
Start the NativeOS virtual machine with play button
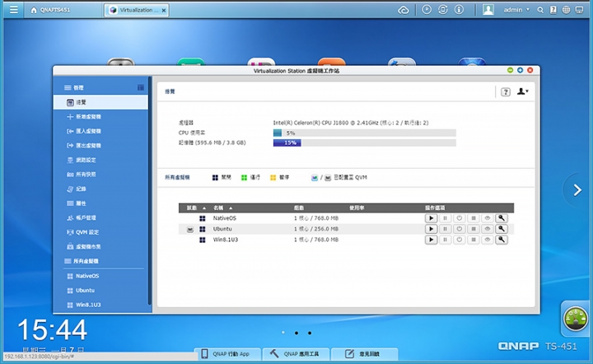(431, 218)
